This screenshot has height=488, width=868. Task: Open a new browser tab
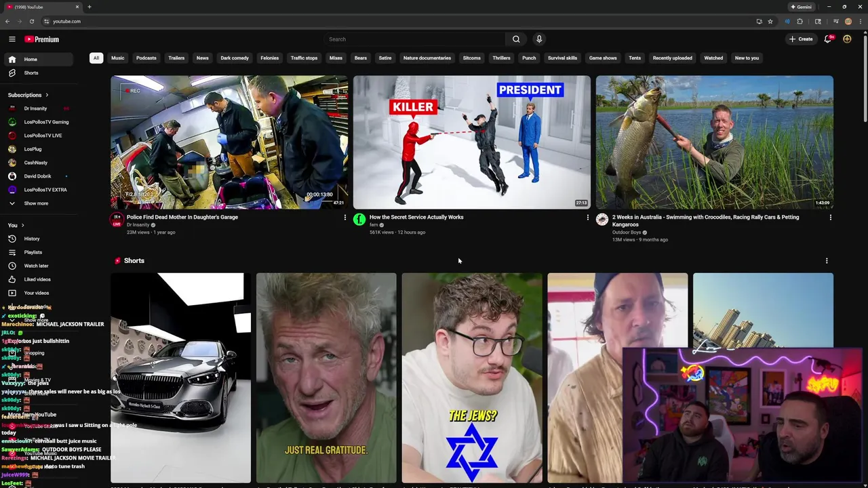90,7
